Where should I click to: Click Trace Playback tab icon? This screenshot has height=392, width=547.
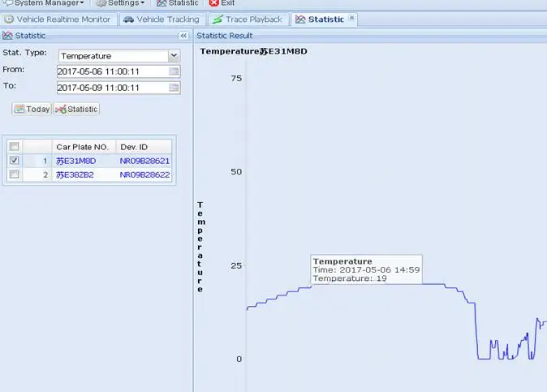[x=218, y=19]
